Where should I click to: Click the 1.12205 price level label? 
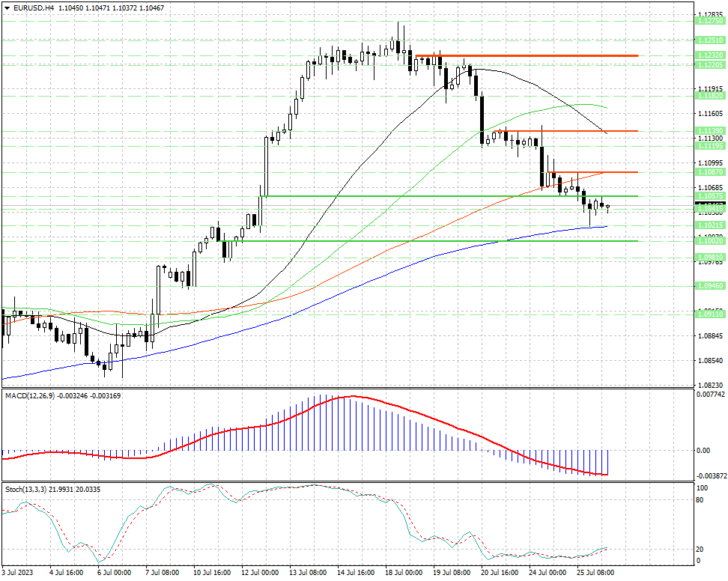[710, 64]
